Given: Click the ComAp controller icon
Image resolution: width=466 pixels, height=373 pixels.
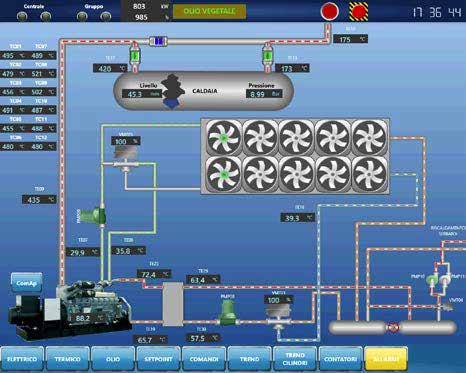Looking at the screenshot, I should [27, 283].
